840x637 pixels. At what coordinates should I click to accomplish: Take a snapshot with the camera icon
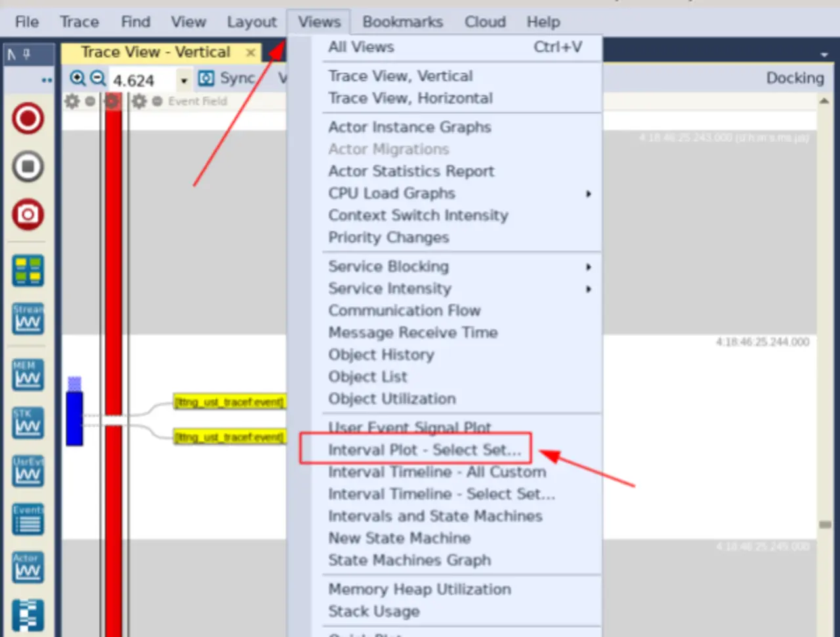(28, 214)
